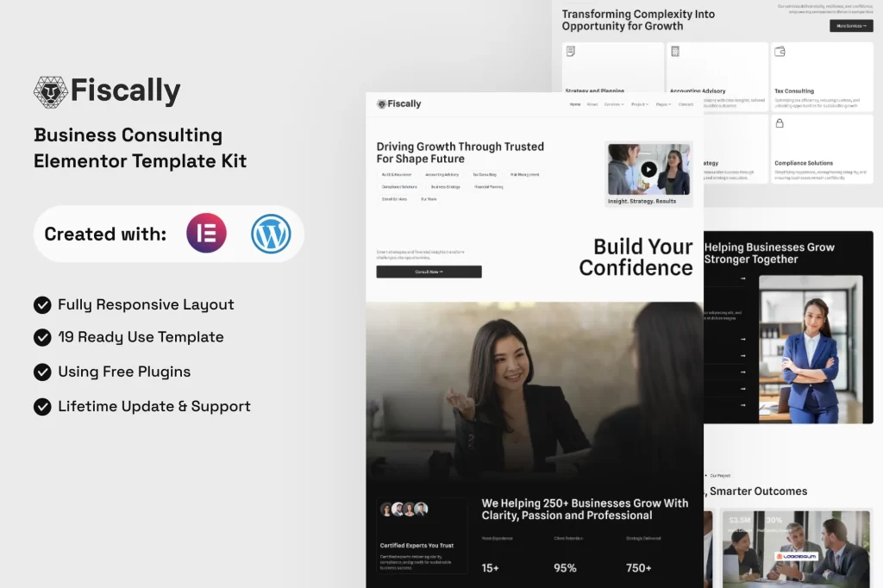Click the 15+ experience statistic
883x588 pixels.
(x=490, y=568)
